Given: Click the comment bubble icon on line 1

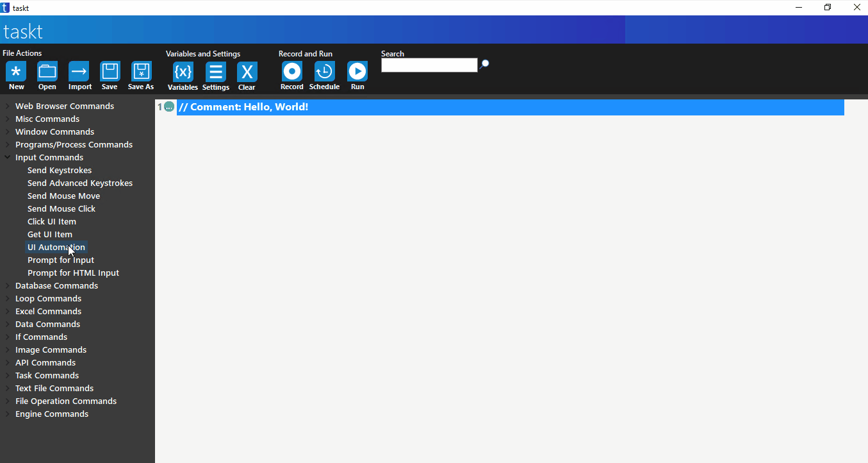Looking at the screenshot, I should coord(169,107).
